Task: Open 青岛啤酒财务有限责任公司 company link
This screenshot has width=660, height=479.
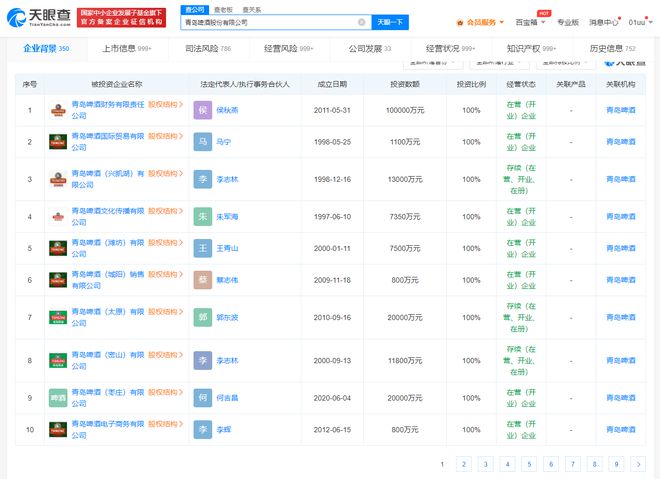Action: [108, 110]
